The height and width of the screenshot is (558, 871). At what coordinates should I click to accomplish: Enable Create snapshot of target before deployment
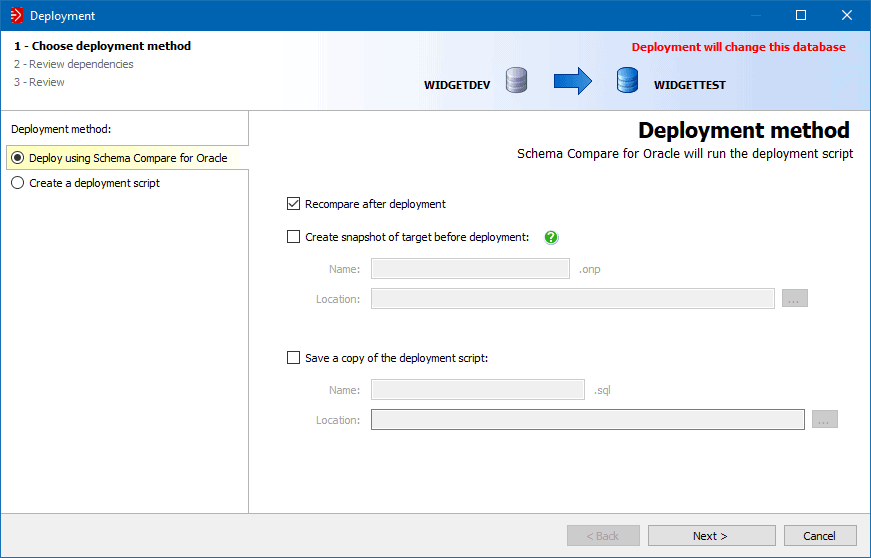[293, 237]
